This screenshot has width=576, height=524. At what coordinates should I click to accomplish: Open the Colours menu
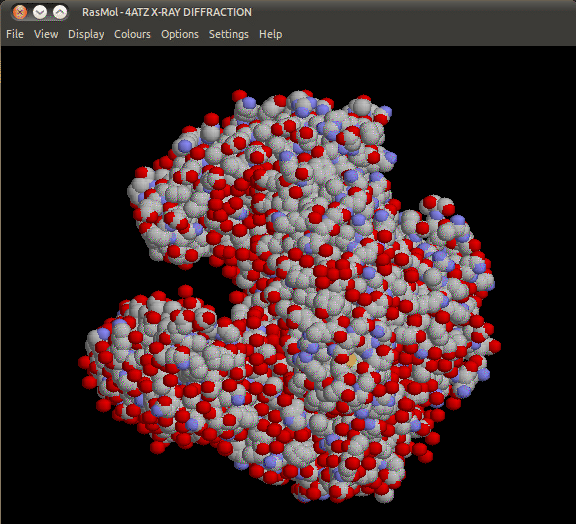pyautogui.click(x=132, y=34)
